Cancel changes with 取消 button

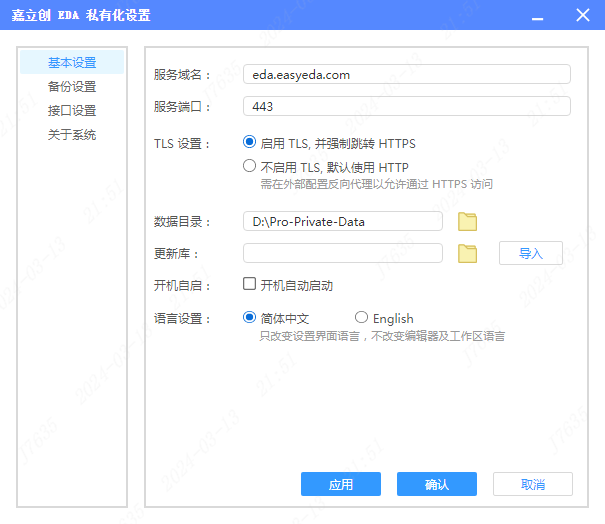[532, 484]
